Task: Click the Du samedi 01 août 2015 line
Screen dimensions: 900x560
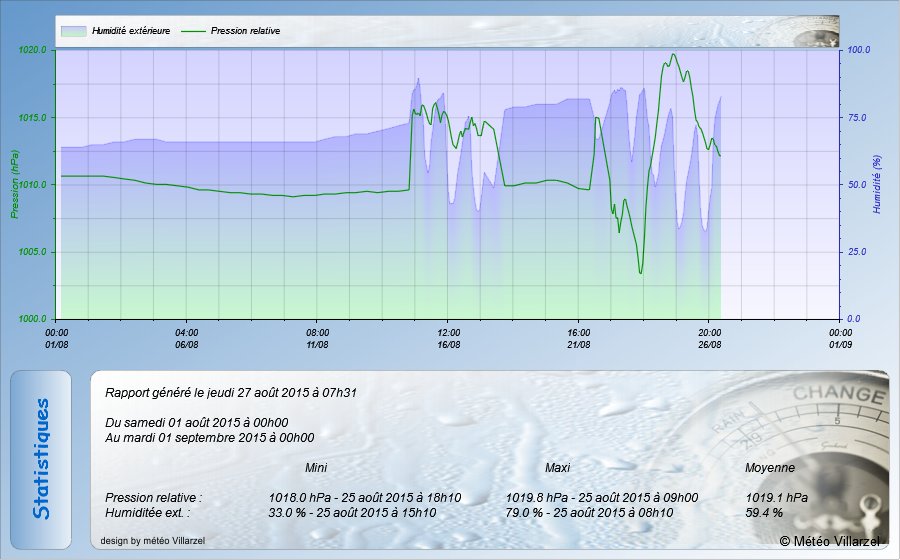Action: 196,423
